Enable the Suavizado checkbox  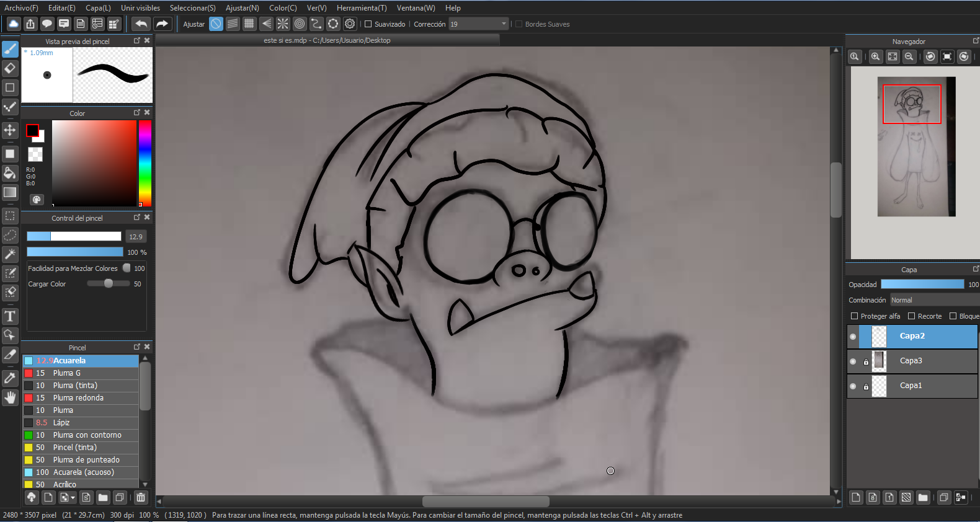pyautogui.click(x=368, y=24)
